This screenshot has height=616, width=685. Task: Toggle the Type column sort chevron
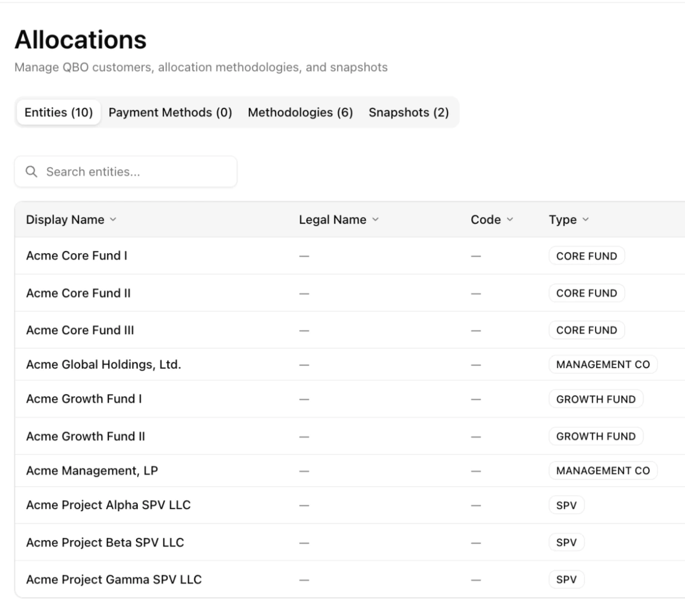[x=585, y=220]
